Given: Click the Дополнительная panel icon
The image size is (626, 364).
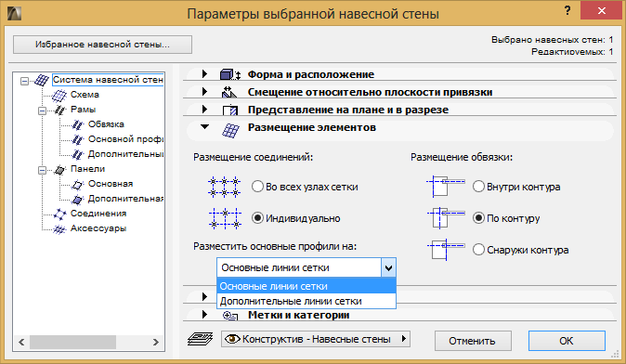Looking at the screenshot, I should (77, 199).
